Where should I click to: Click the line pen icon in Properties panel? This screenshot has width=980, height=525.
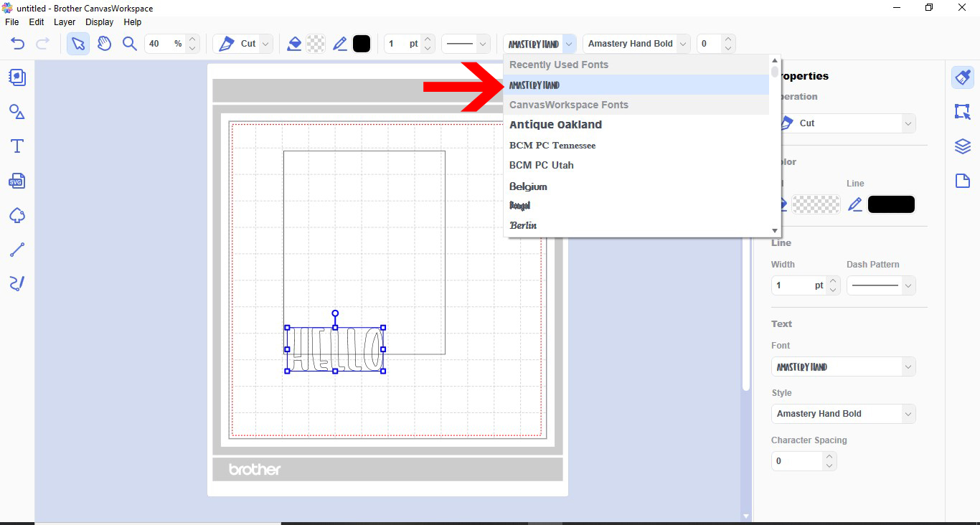854,204
